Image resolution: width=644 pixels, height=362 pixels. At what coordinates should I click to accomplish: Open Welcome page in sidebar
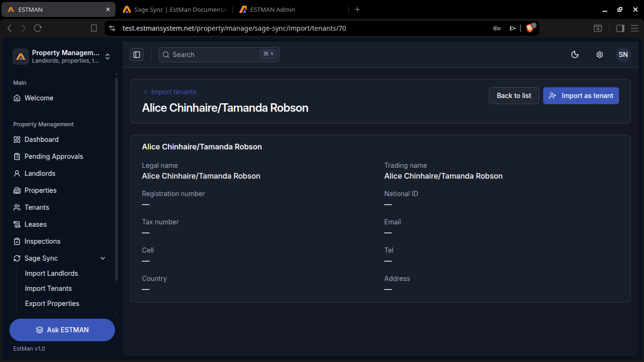39,98
